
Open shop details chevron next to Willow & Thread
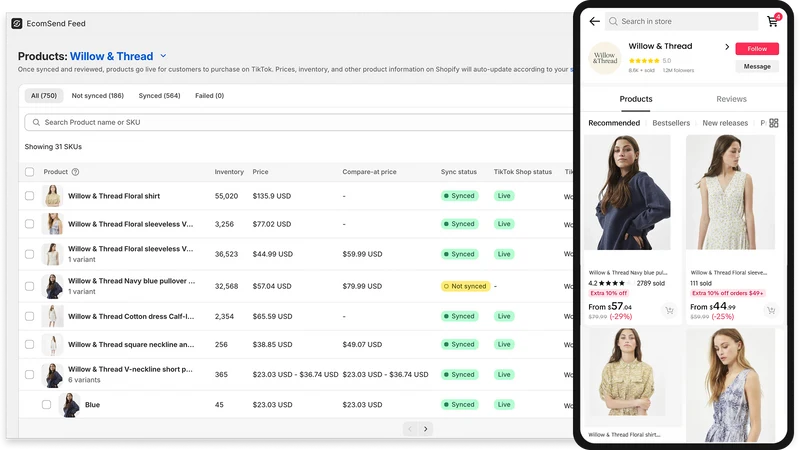click(727, 47)
